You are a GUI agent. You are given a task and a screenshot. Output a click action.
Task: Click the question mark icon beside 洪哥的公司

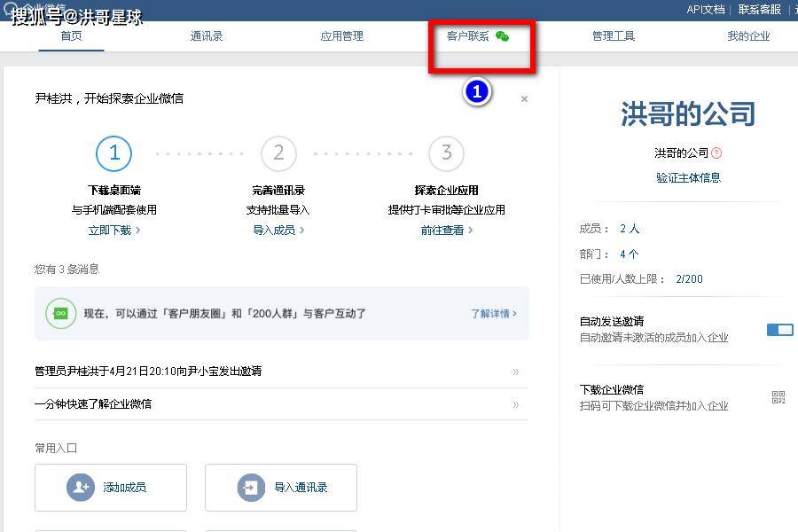click(x=716, y=153)
